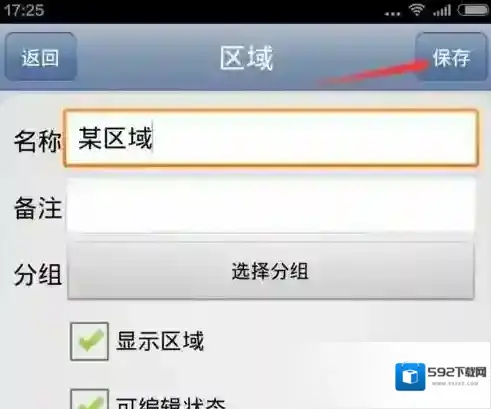Tap the 名称 field label
The width and height of the screenshot is (491, 409).
(37, 141)
